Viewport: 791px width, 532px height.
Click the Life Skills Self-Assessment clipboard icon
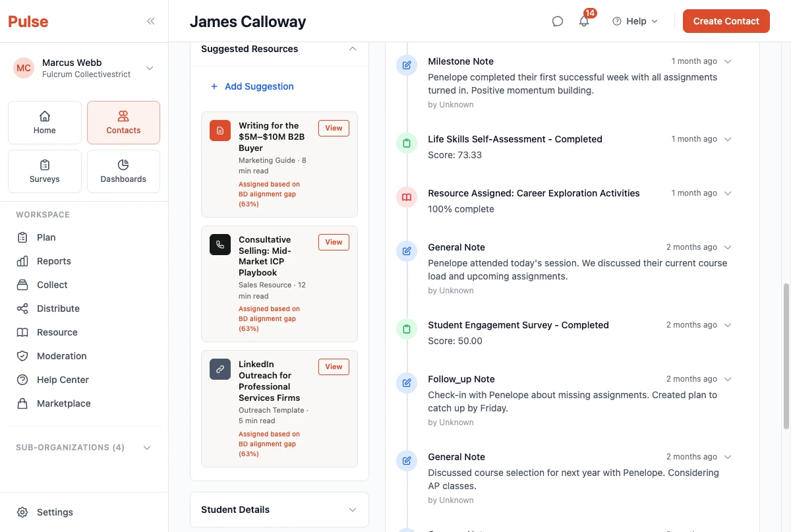tap(407, 142)
